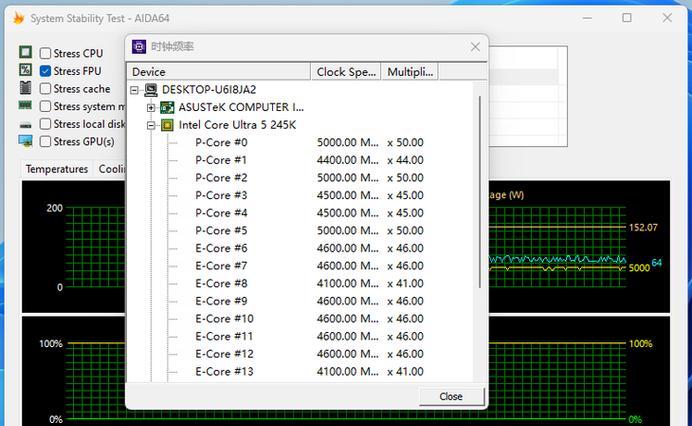Click the Close button in clock dialog
Viewport: 692px width, 426px height.
pyautogui.click(x=451, y=396)
